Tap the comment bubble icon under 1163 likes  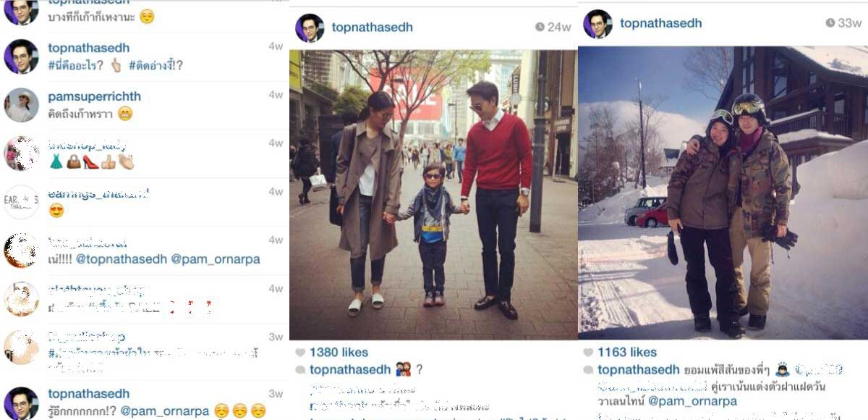(x=589, y=370)
